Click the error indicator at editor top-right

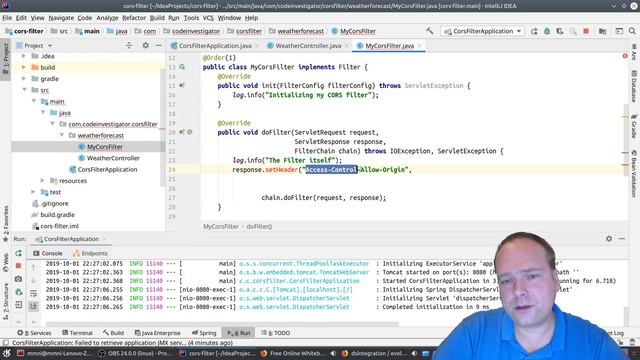point(625,56)
